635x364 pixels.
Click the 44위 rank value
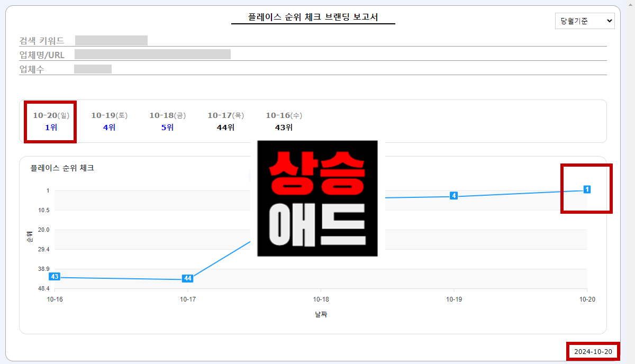tap(225, 128)
